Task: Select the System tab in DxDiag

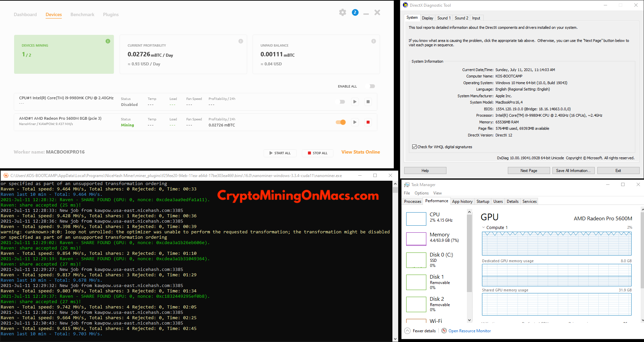Action: [x=412, y=17]
